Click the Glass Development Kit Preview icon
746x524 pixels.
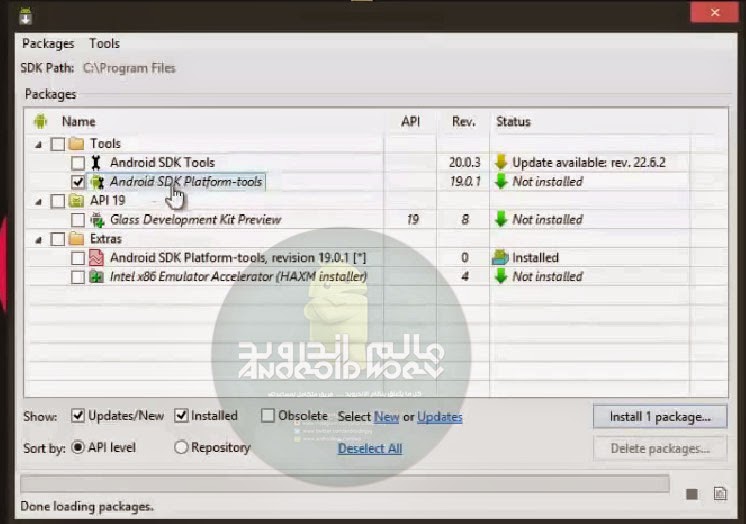coord(97,220)
